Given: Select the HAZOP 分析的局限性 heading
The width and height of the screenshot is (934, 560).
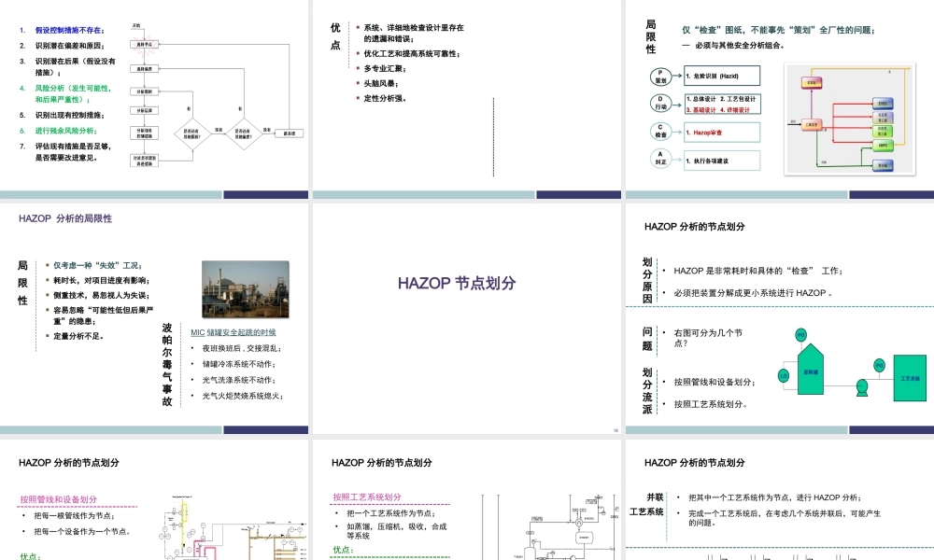Looking at the screenshot, I should 64,218.
